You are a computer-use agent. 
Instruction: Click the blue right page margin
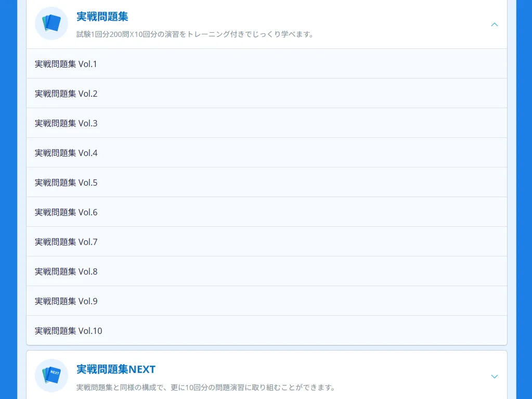524,208
